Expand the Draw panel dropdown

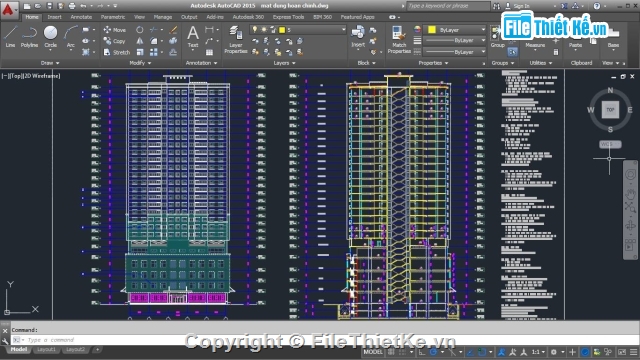pos(50,63)
